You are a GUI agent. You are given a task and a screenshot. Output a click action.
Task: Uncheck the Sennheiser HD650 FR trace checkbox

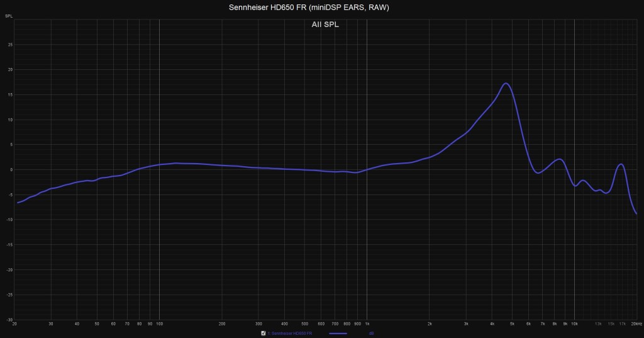(x=264, y=333)
